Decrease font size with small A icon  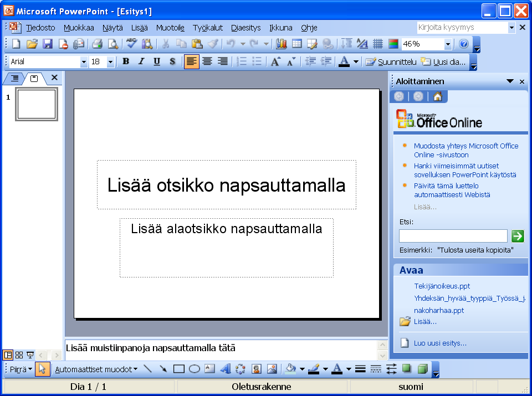[x=291, y=61]
